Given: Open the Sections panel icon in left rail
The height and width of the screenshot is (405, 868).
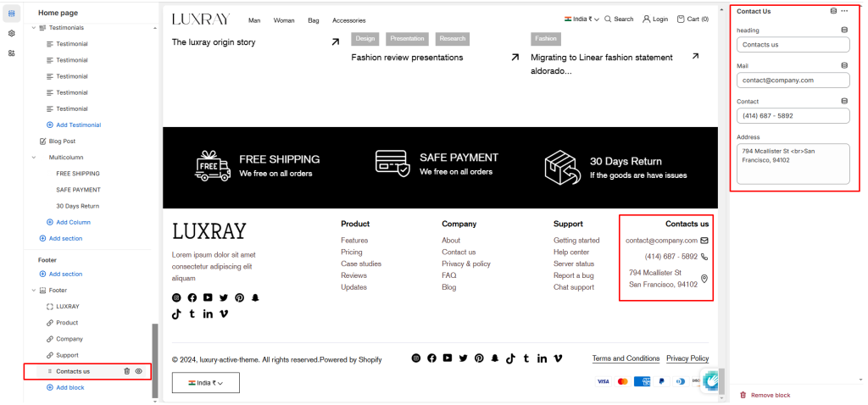Looking at the screenshot, I should click(12, 14).
